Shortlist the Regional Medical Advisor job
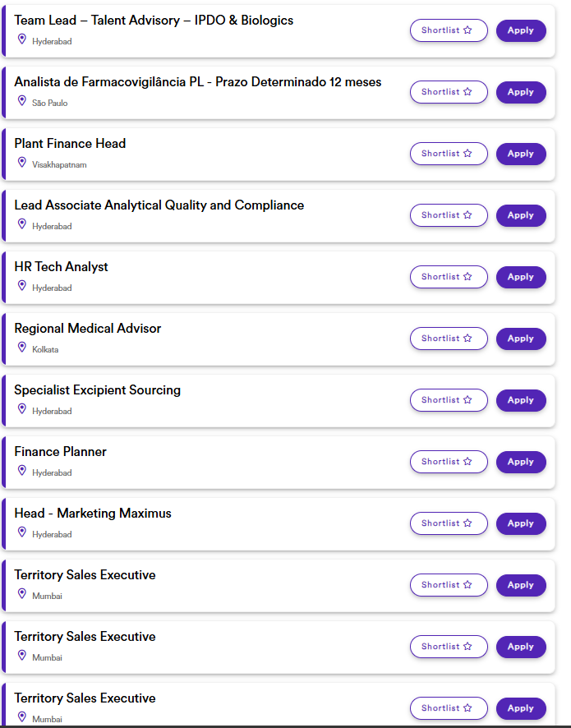571x728 pixels. (449, 339)
